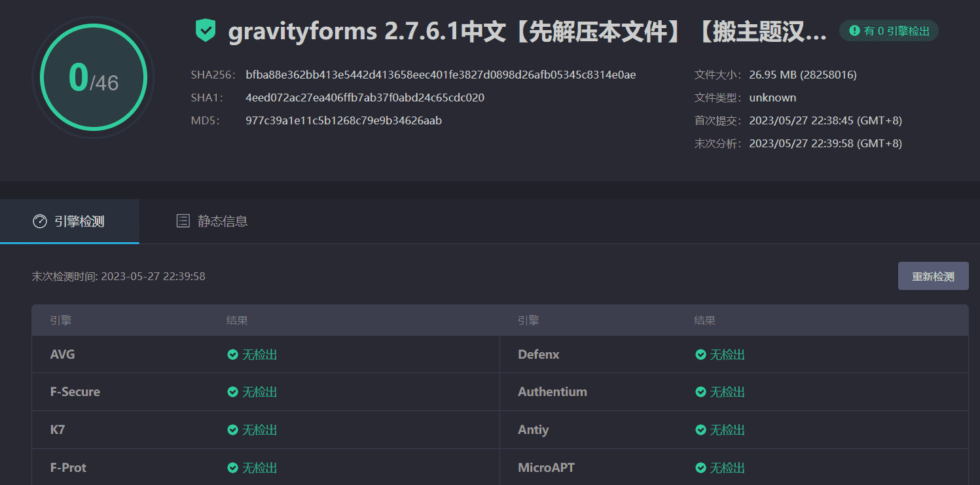Select the SHA1 hash value 4eed072a…
This screenshot has height=485, width=980.
[x=365, y=98]
